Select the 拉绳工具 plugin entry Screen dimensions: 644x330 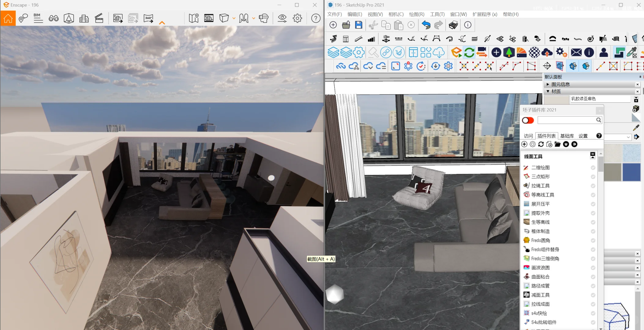pos(540,186)
